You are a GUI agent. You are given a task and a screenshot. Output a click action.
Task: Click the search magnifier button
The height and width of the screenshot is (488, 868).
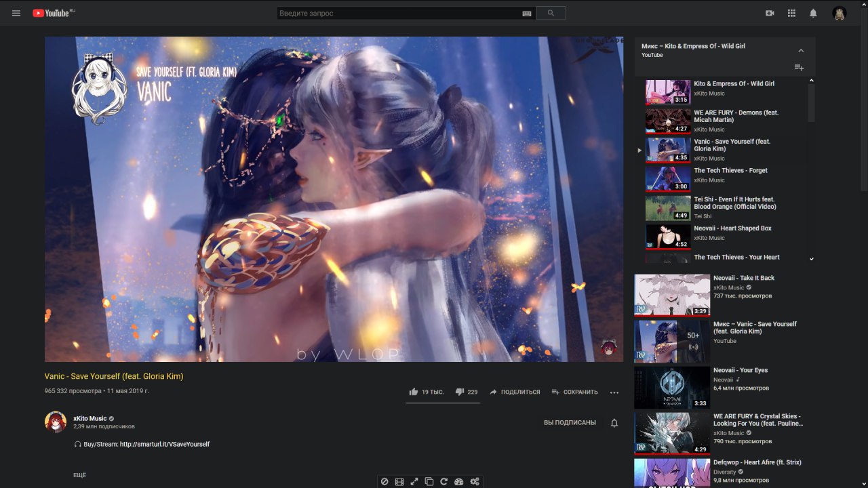[x=551, y=13]
